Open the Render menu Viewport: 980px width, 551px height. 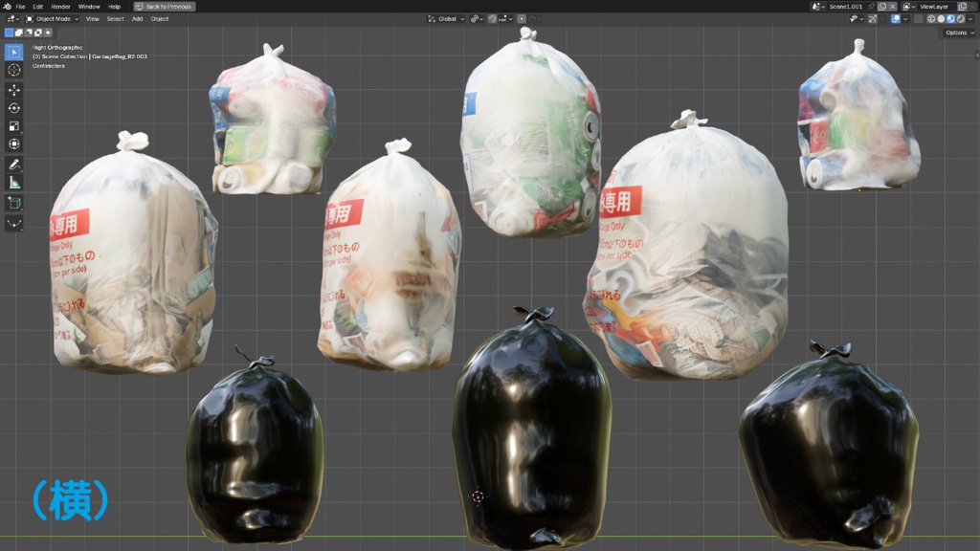(x=60, y=7)
